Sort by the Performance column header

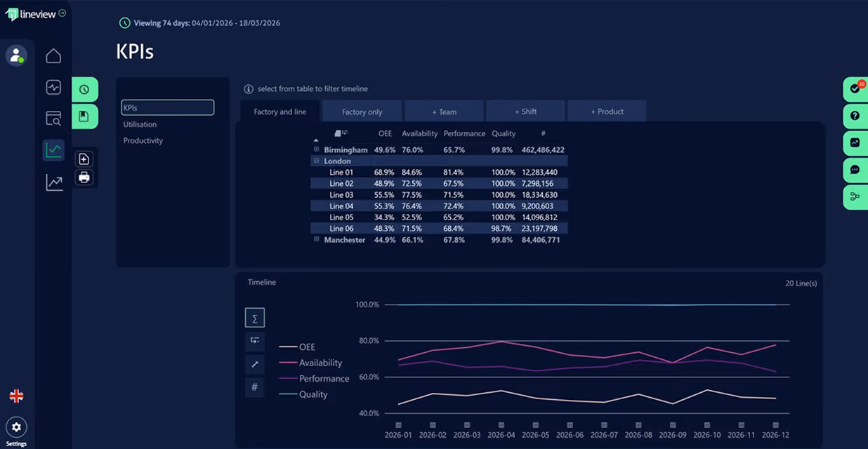(464, 133)
